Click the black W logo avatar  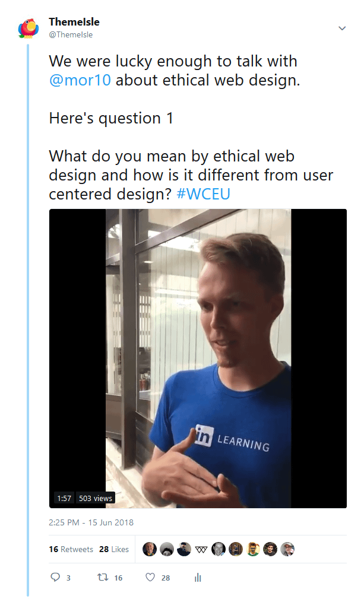(201, 549)
